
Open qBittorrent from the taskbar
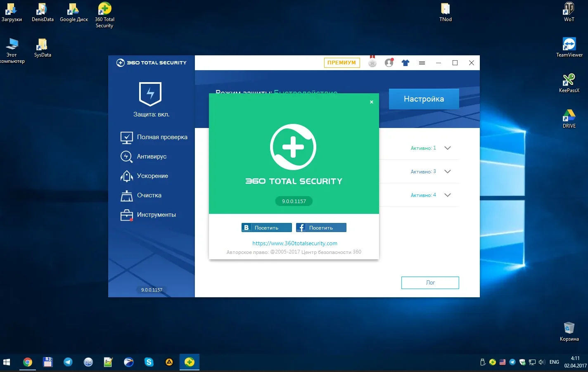click(88, 362)
